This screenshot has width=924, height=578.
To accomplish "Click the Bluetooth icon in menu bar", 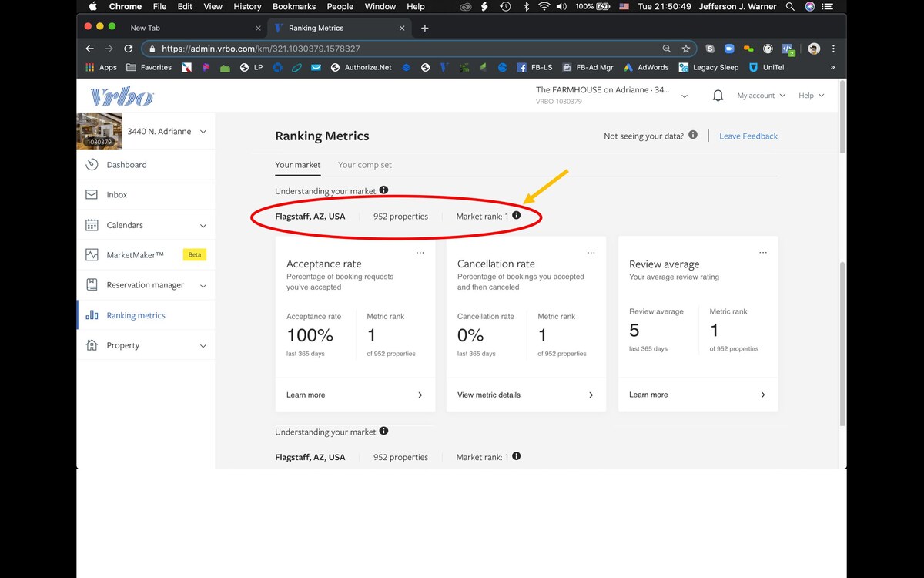I will click(x=526, y=6).
